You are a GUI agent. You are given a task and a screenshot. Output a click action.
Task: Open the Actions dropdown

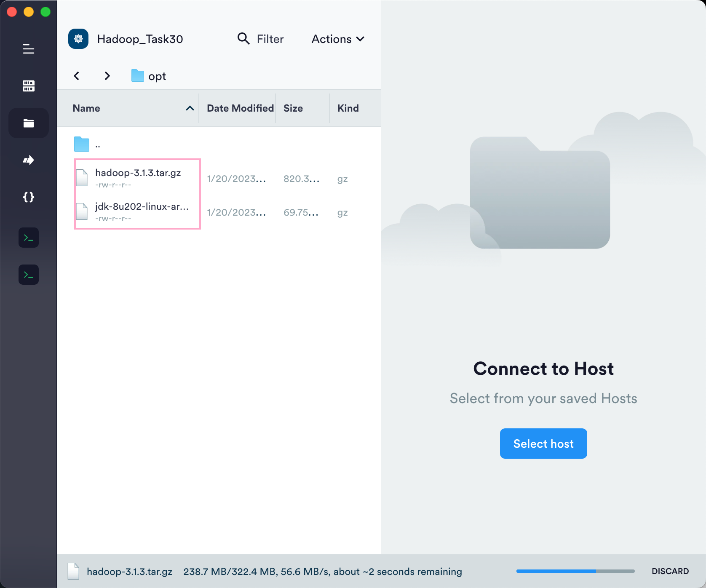338,39
